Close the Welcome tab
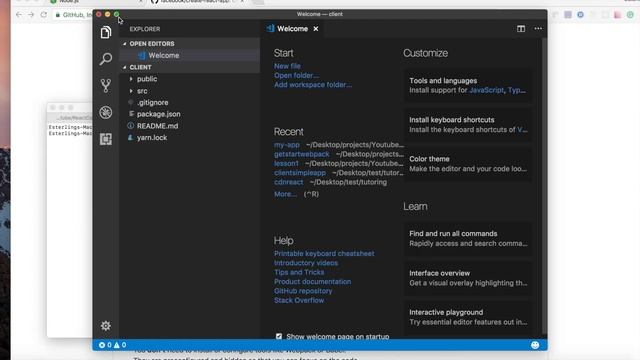 (316, 29)
